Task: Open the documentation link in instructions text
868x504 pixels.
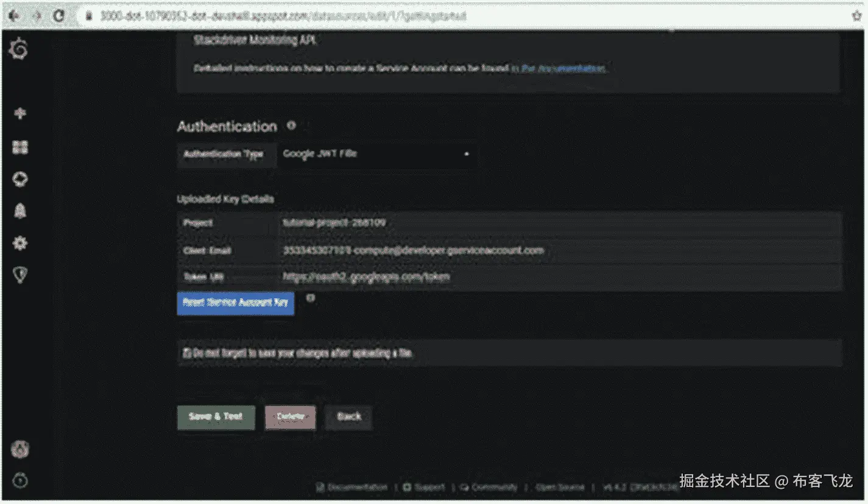Action: tap(558, 68)
